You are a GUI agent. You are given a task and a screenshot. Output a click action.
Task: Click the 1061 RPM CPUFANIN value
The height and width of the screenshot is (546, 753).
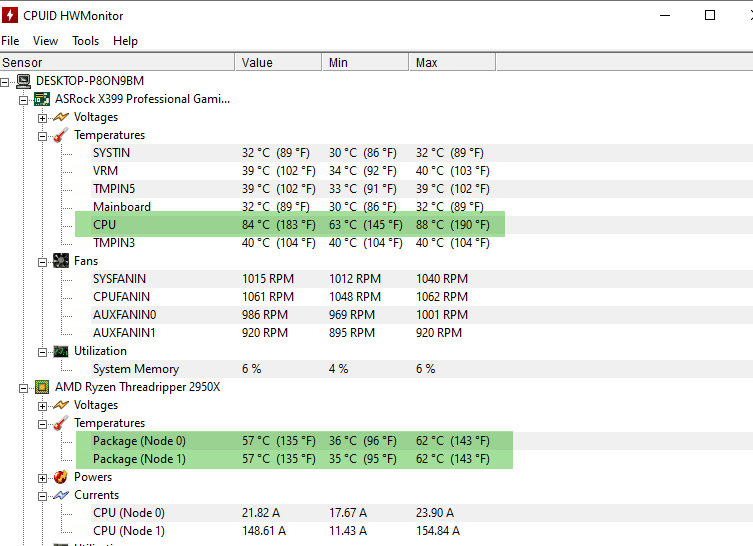click(267, 297)
